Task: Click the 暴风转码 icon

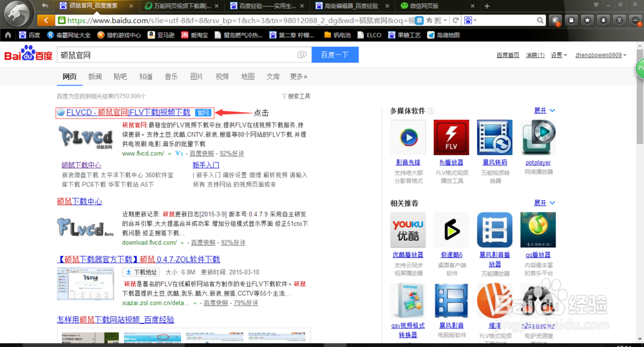Action: pyautogui.click(x=495, y=137)
